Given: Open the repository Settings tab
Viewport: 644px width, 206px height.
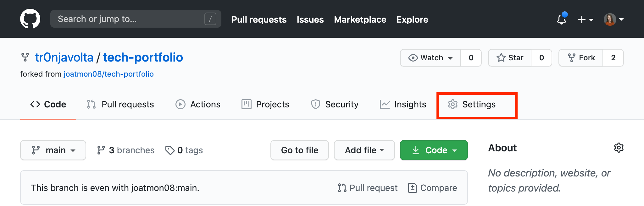Looking at the screenshot, I should click(472, 104).
